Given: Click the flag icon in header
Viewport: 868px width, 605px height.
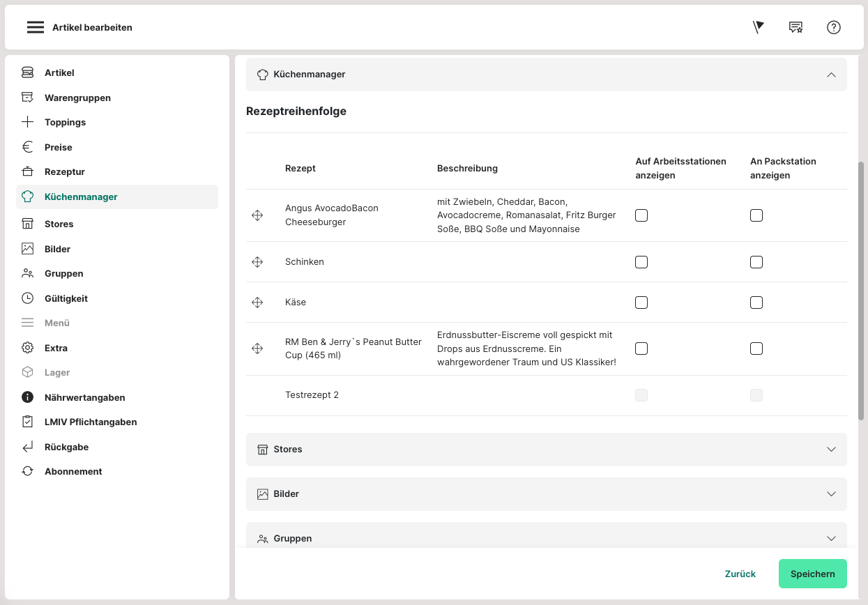Looking at the screenshot, I should click(759, 27).
